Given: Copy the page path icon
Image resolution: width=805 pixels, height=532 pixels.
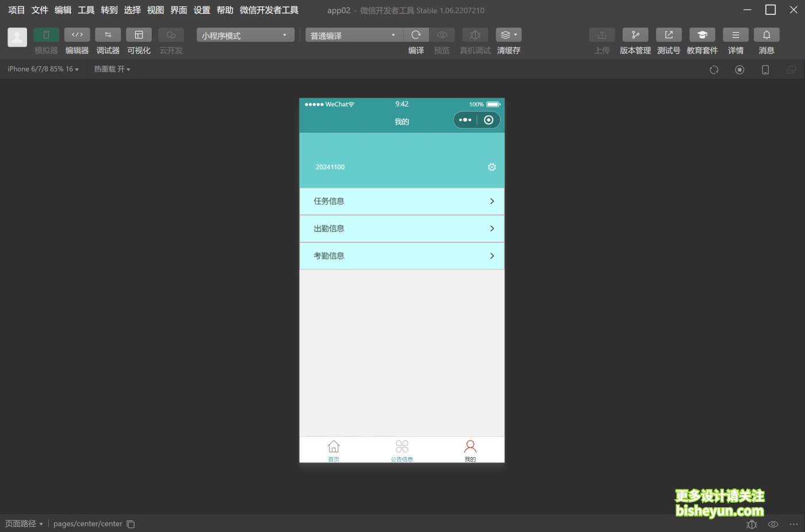Looking at the screenshot, I should click(131, 524).
